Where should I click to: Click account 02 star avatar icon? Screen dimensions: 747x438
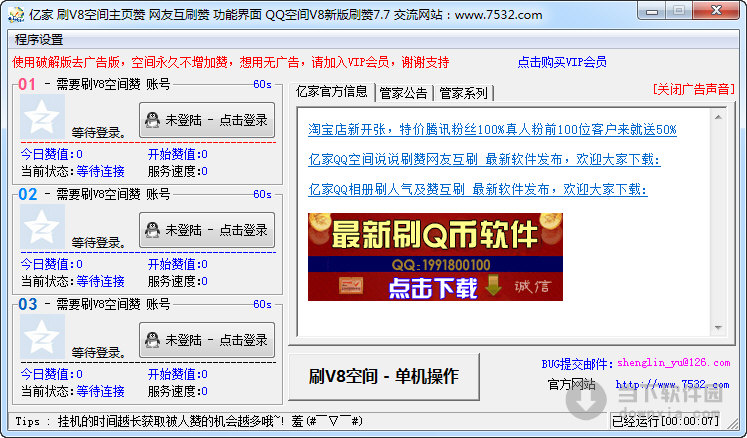click(42, 226)
